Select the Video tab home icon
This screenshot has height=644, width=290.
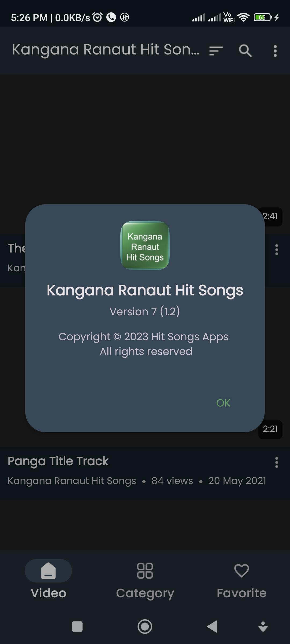point(48,571)
